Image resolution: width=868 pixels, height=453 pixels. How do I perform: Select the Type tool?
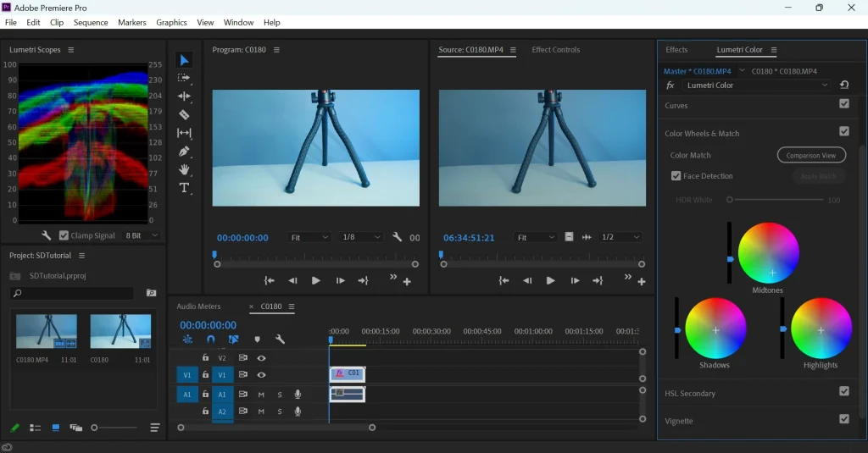click(184, 188)
